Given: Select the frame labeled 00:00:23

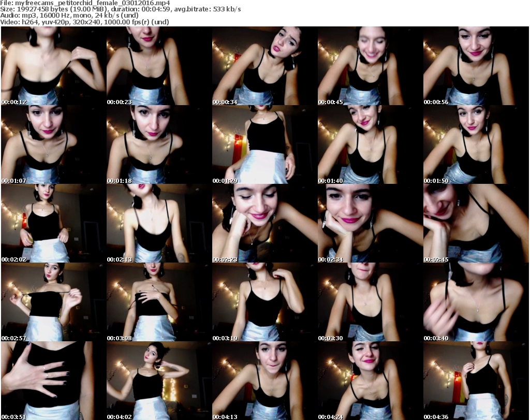Looking at the screenshot, I should point(159,66).
